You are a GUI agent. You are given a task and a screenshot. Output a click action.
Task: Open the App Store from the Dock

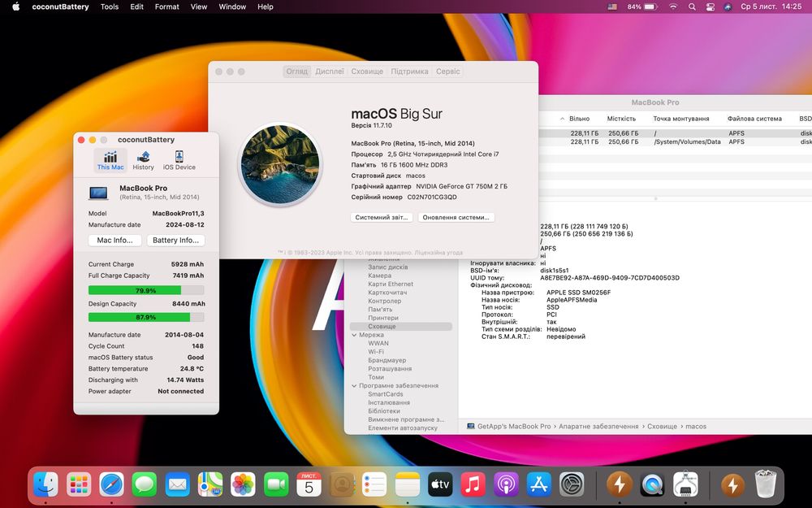539,484
